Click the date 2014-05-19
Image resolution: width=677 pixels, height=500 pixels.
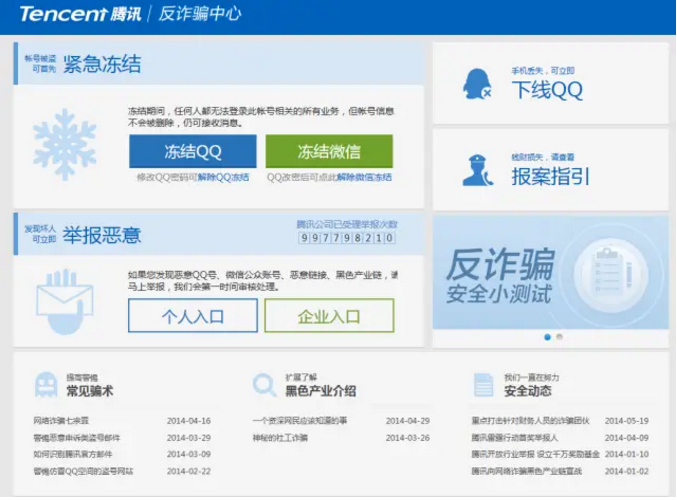coord(626,421)
